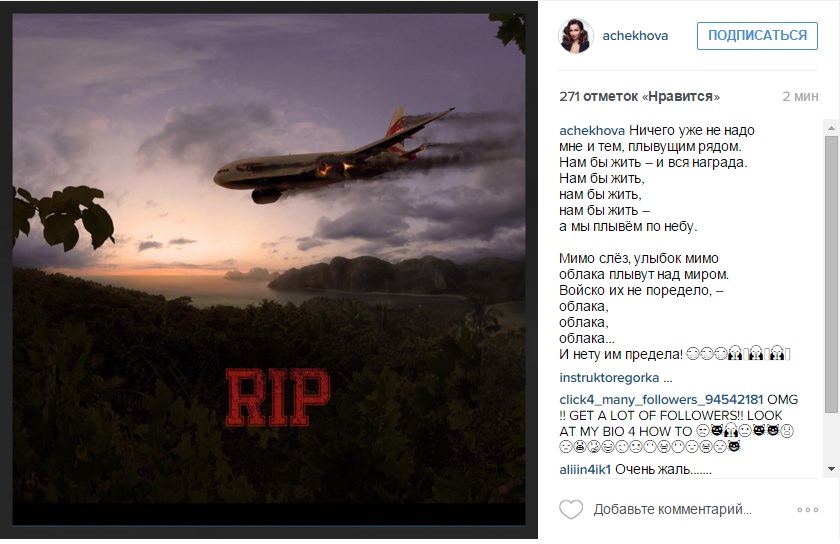The height and width of the screenshot is (544, 840).
Task: Open click4_many_followers_94542181 profile
Action: 661,400
